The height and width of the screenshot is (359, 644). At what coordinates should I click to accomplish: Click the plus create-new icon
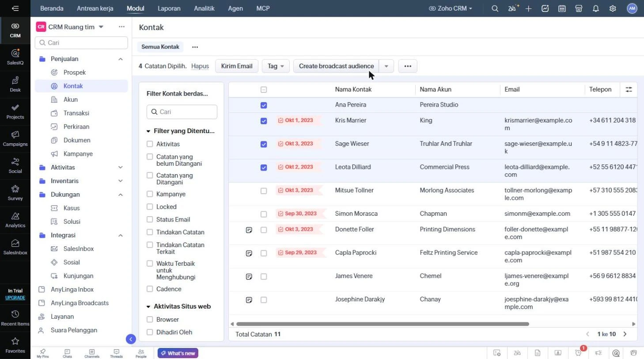click(x=528, y=8)
